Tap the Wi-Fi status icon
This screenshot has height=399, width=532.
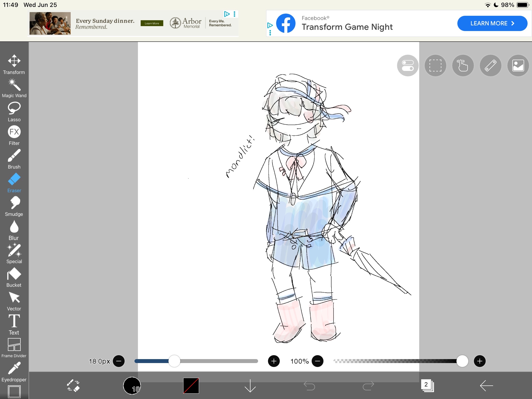pos(488,5)
